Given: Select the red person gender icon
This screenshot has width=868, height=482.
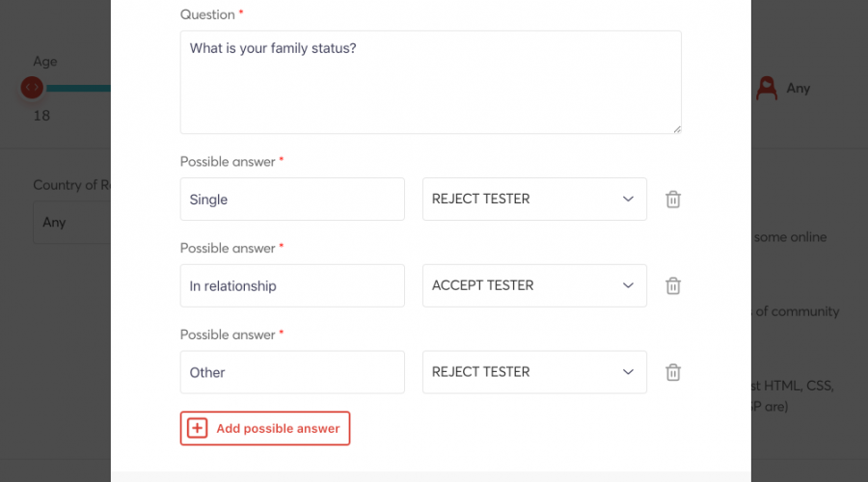Looking at the screenshot, I should 767,88.
